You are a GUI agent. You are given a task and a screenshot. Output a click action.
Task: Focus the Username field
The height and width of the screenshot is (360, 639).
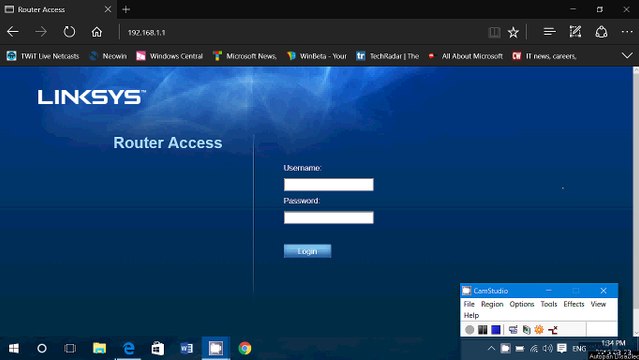point(328,184)
